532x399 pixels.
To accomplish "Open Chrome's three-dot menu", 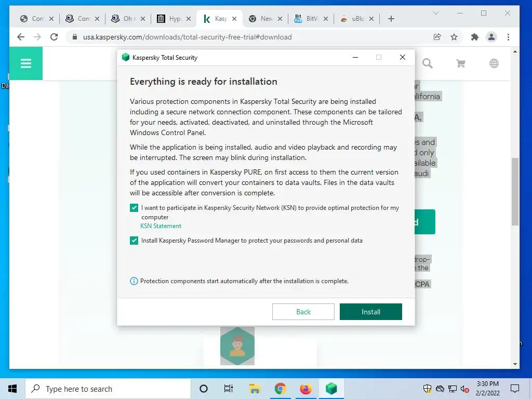I will tap(508, 37).
